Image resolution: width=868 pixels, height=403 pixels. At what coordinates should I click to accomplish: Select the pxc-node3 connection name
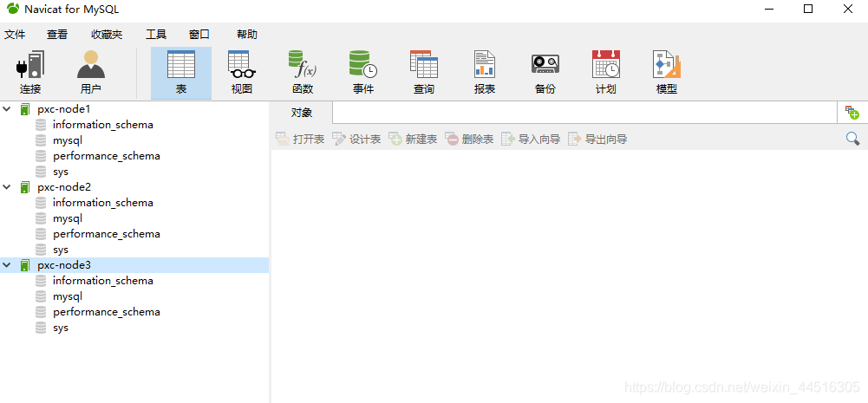point(63,265)
